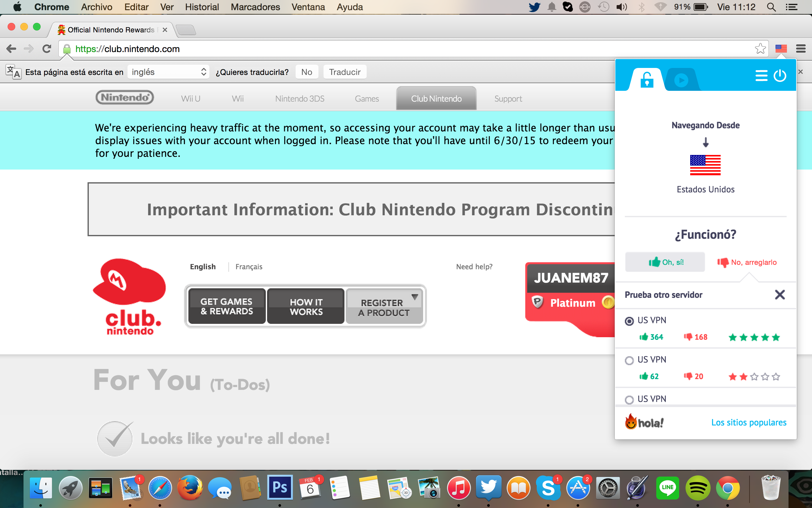This screenshot has height=508, width=812.
Task: Open the page language 'inglés' dropdown
Action: [x=168, y=72]
